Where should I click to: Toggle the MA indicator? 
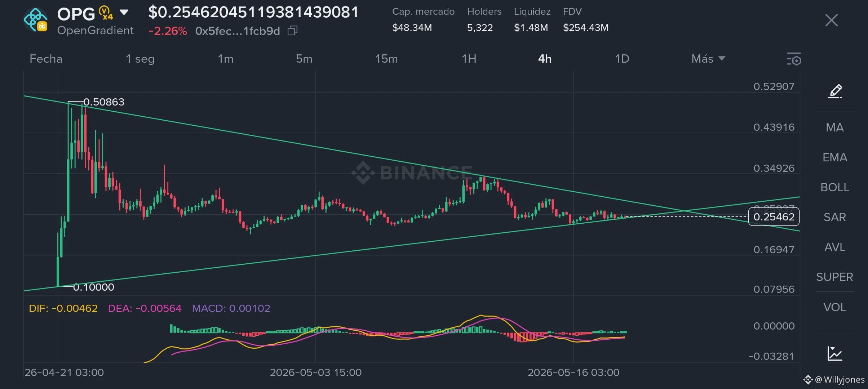click(835, 128)
